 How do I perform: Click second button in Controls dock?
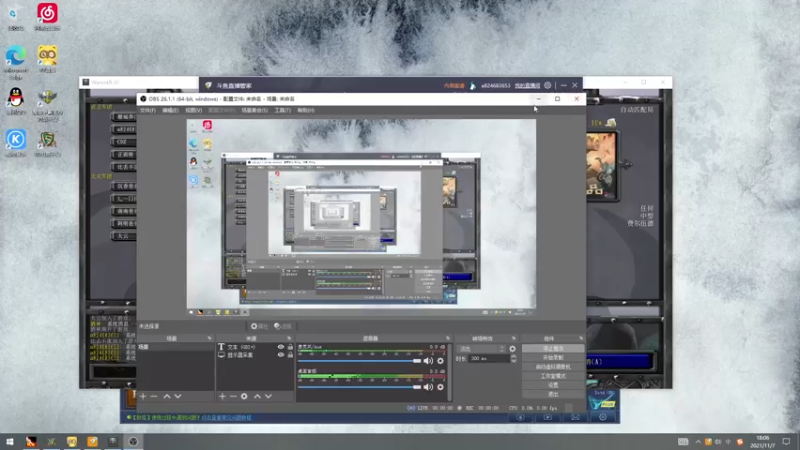point(553,358)
